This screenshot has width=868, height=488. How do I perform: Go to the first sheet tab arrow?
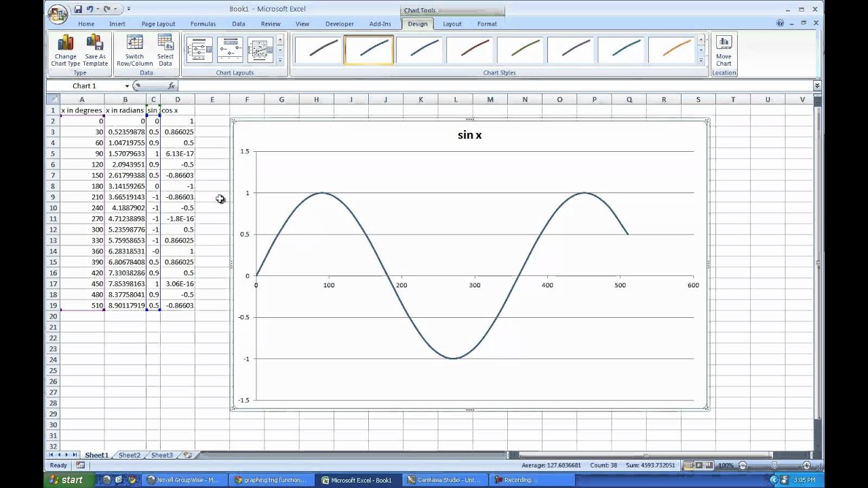(52, 455)
